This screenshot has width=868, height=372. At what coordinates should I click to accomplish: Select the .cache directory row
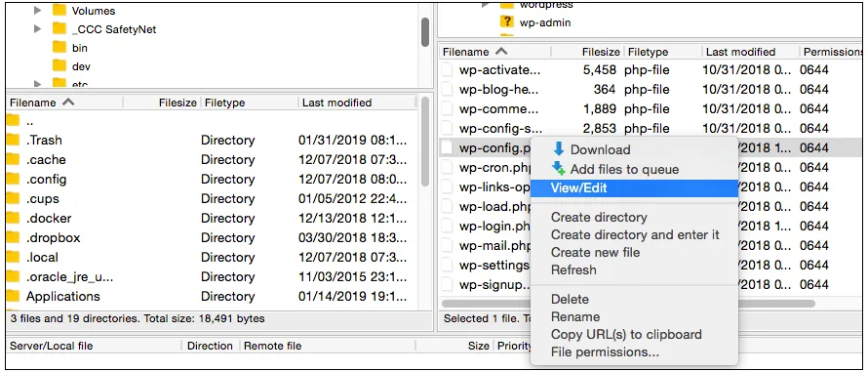(211, 160)
